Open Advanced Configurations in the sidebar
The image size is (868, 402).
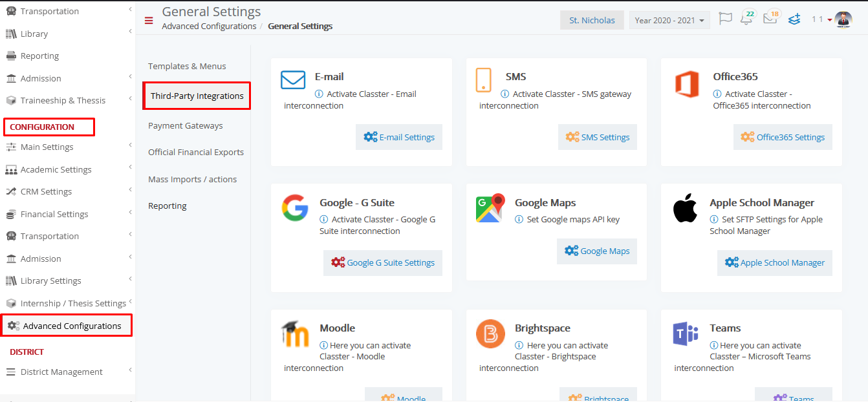tap(67, 326)
